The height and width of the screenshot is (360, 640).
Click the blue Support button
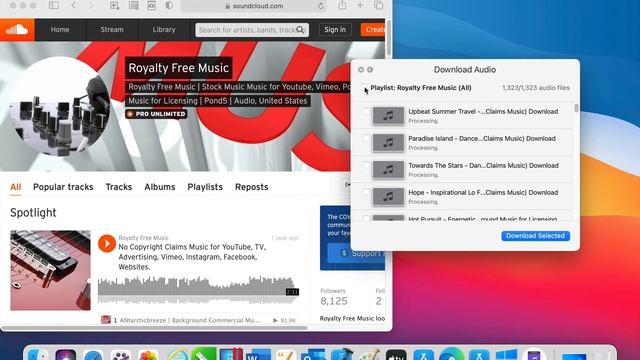tap(356, 253)
